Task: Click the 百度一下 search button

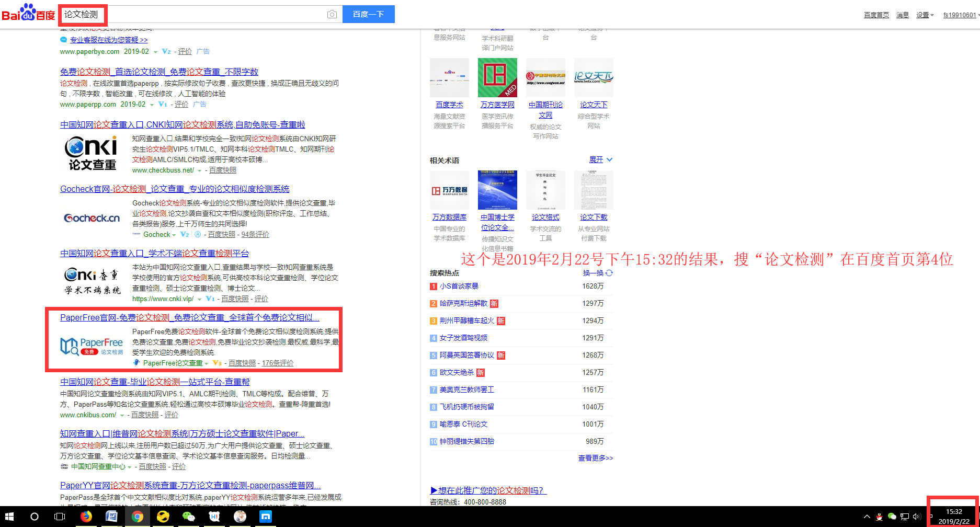Action: (x=369, y=14)
